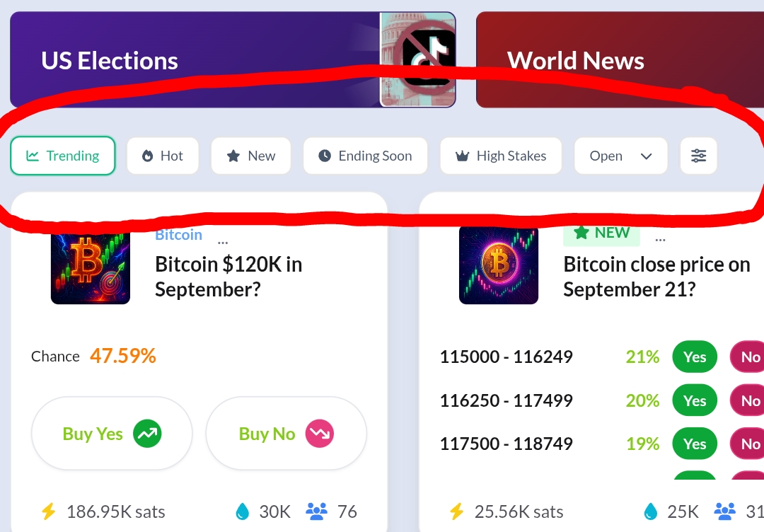
Task: Click the lightning icon beside 186.95K sats
Action: coord(48,511)
